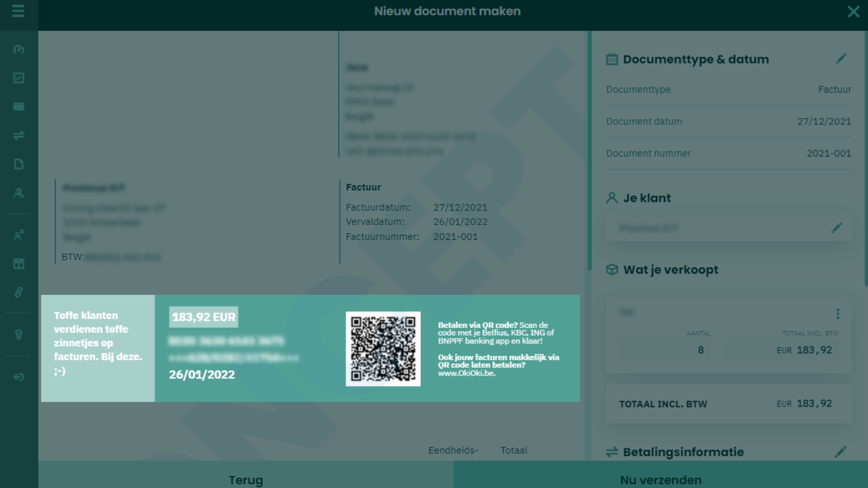Open the customers person sidebar icon

[x=19, y=193]
